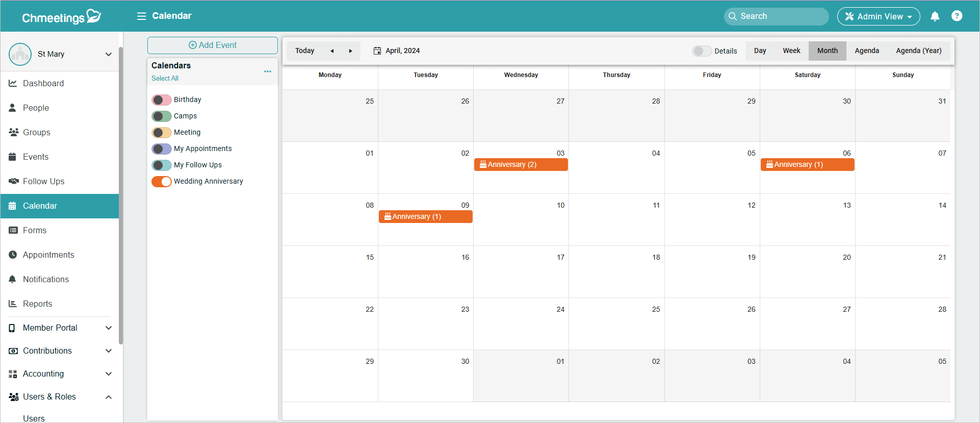Toggle the hamburger menu icon
This screenshot has width=980, height=423.
pos(141,16)
